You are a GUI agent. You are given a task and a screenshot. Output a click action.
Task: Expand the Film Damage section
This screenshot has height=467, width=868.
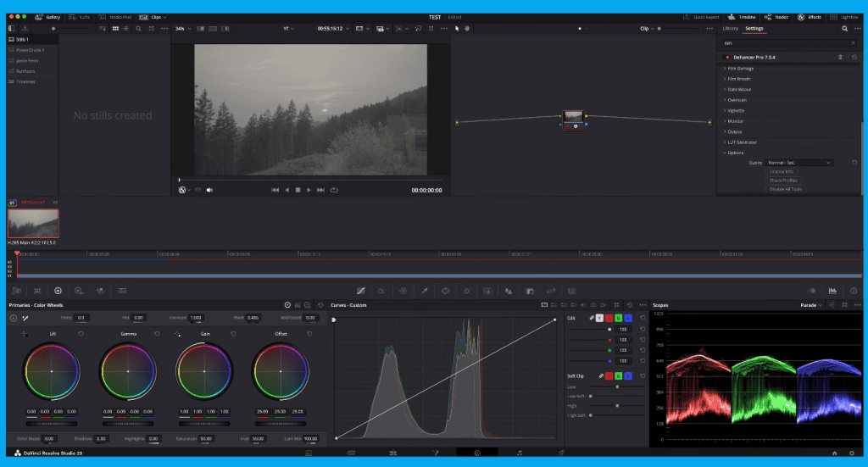tap(740, 68)
